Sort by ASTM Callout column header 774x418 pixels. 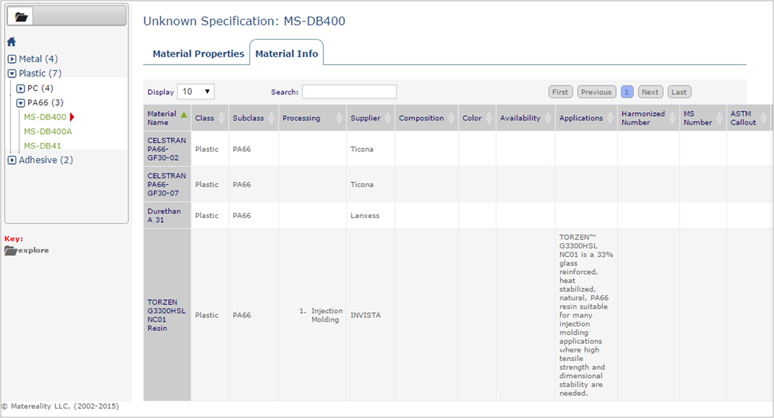[748, 118]
